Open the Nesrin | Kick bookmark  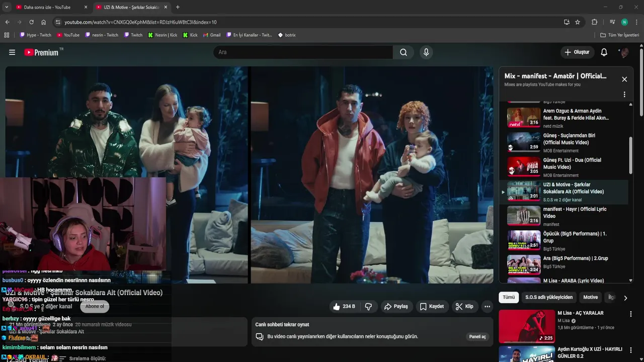pyautogui.click(x=163, y=35)
